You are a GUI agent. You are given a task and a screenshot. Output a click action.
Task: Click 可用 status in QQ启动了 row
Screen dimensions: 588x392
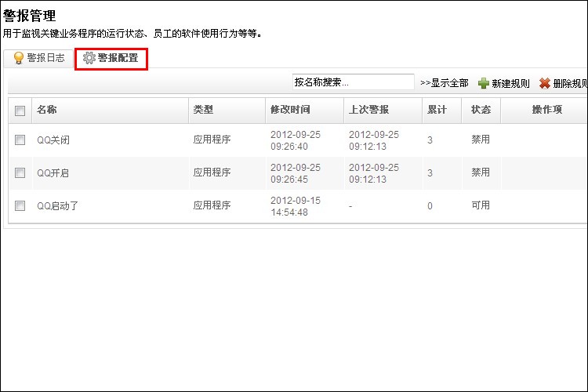(481, 205)
